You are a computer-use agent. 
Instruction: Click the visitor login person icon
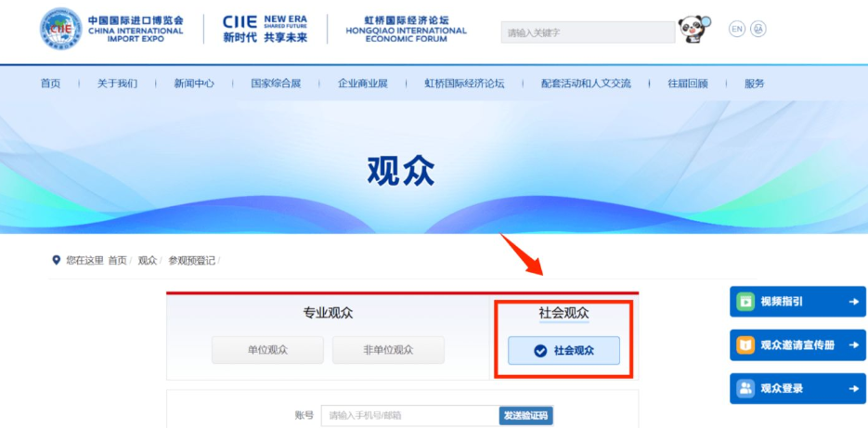point(745,388)
